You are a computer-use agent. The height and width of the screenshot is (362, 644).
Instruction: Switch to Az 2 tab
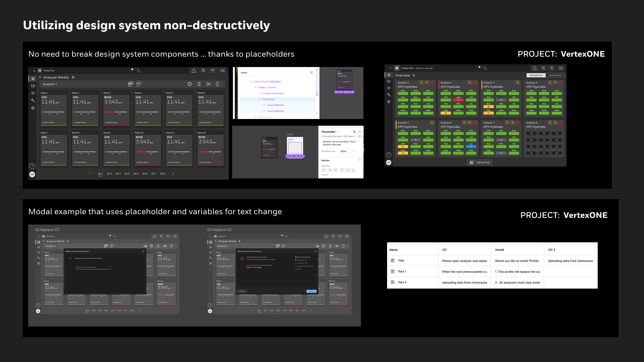[x=109, y=174]
